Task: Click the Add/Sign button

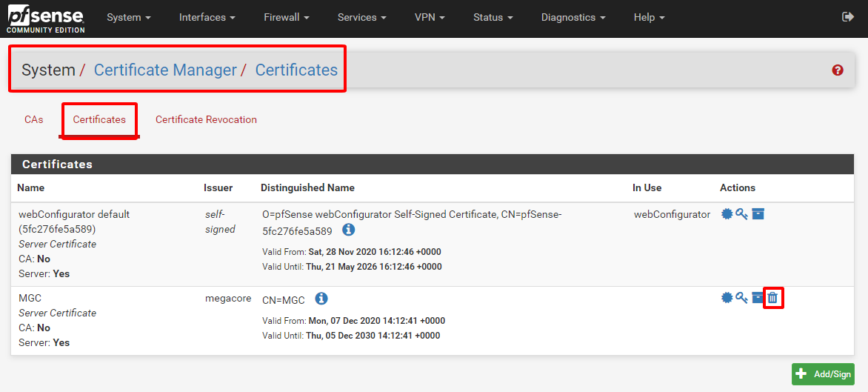Action: (x=823, y=374)
